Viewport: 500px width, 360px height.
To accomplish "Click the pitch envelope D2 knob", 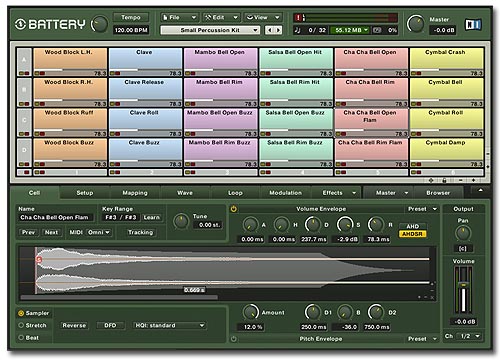I will pos(376,312).
